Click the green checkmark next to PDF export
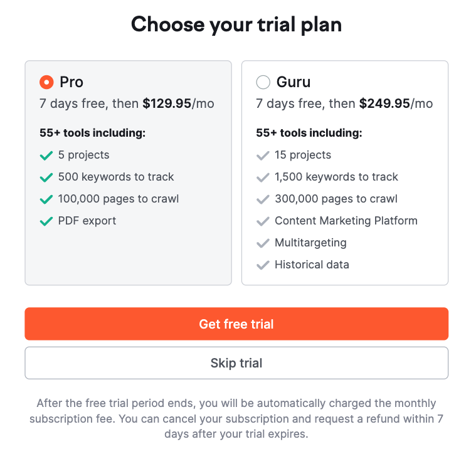The image size is (476, 454). pos(46,221)
